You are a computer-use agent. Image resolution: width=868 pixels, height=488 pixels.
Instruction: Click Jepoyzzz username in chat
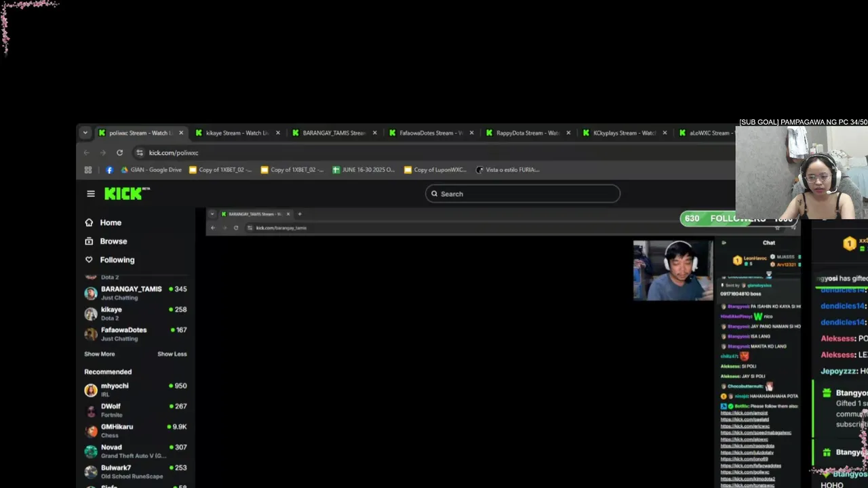839,371
